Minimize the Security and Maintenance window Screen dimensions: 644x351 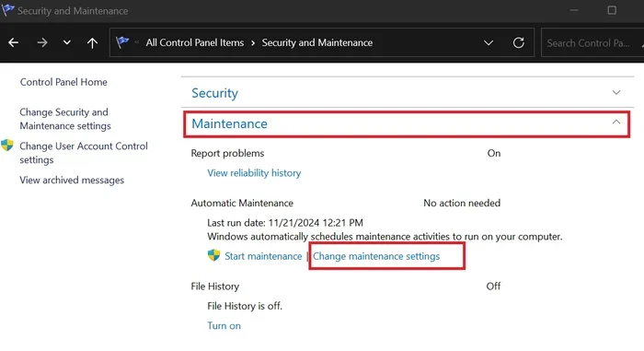tap(574, 10)
